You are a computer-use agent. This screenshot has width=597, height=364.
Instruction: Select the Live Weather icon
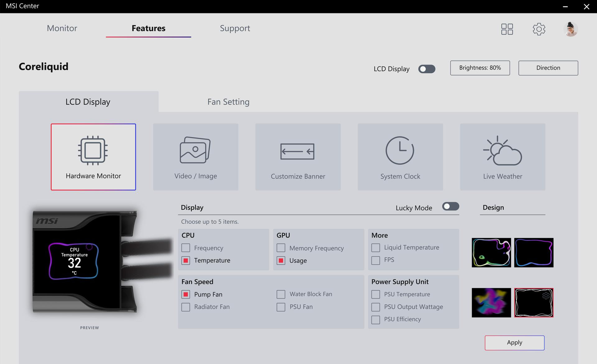pos(502,151)
